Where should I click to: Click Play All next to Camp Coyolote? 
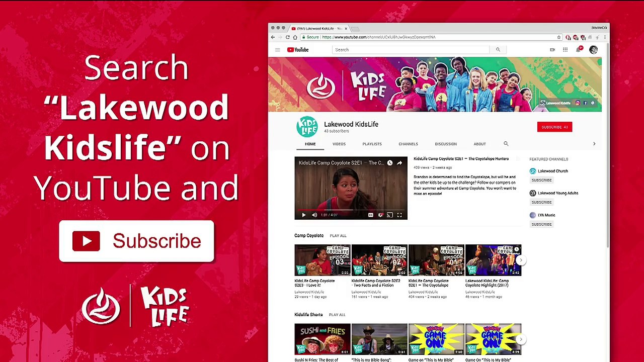click(x=338, y=236)
